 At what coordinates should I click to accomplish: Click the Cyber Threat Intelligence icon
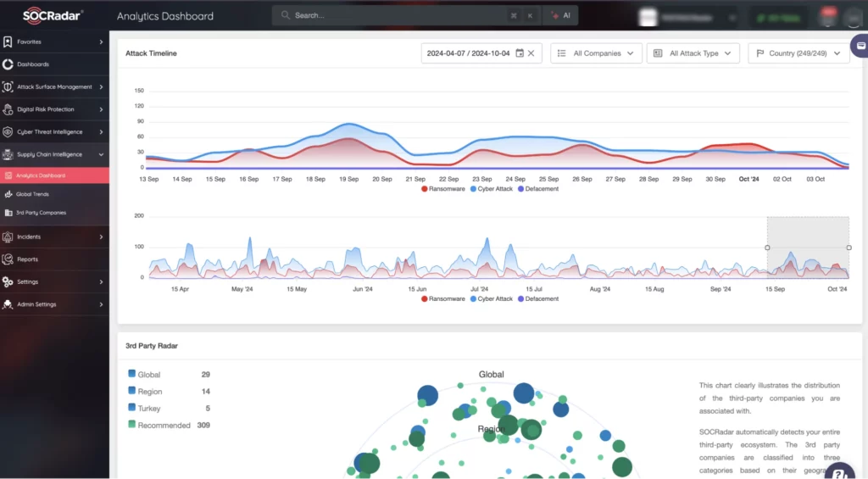pyautogui.click(x=8, y=132)
